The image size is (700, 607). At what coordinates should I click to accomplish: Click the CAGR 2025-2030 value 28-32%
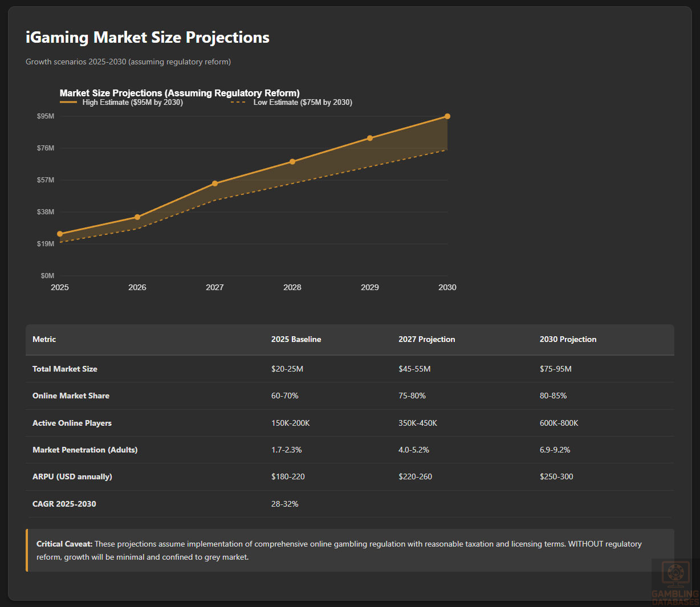click(284, 504)
